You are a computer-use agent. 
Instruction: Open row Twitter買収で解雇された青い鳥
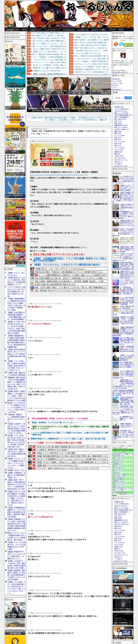(69, 278)
